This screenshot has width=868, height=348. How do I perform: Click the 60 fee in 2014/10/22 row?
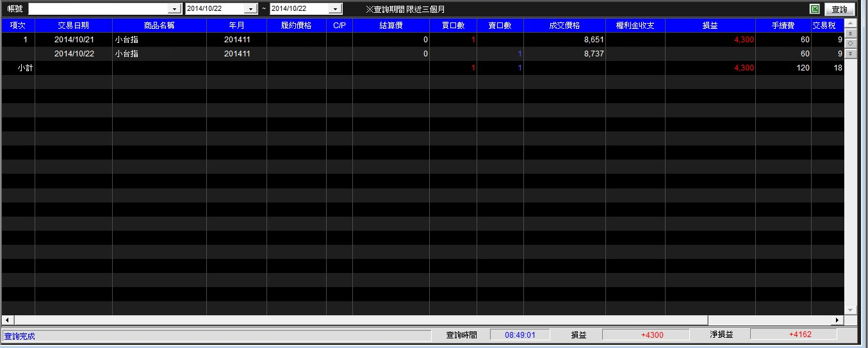click(x=805, y=54)
